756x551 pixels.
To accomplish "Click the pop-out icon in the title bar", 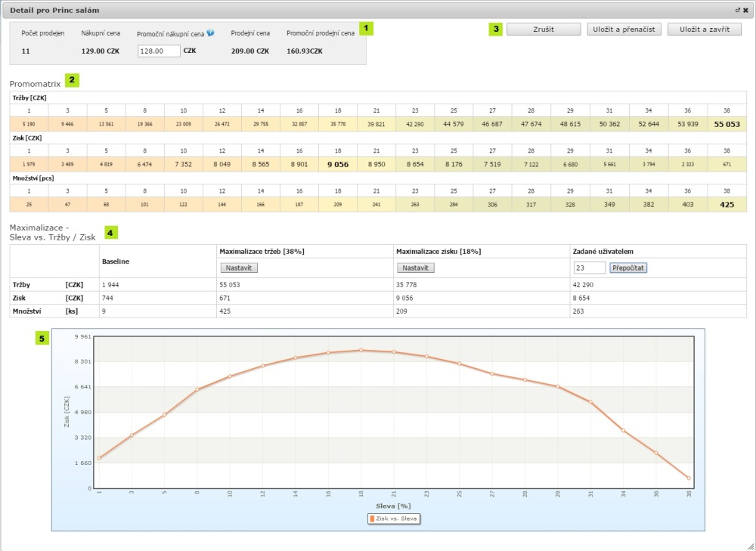I will pos(737,11).
